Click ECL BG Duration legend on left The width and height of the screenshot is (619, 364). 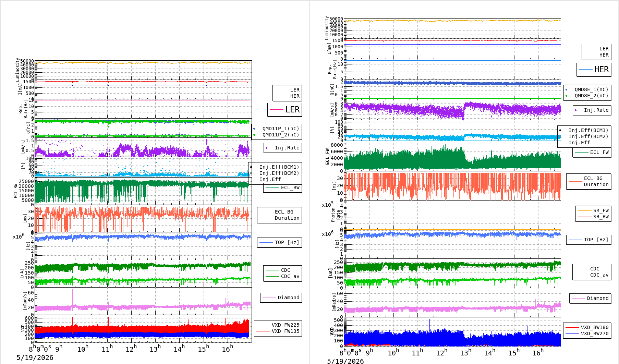coord(280,215)
